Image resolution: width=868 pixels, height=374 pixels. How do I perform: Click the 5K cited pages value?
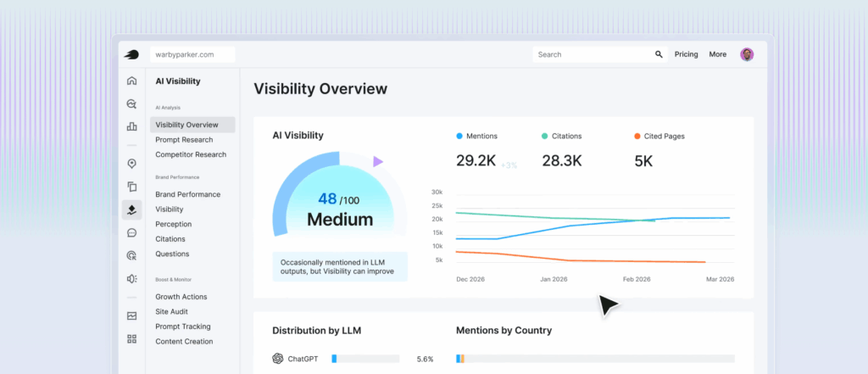coord(643,161)
